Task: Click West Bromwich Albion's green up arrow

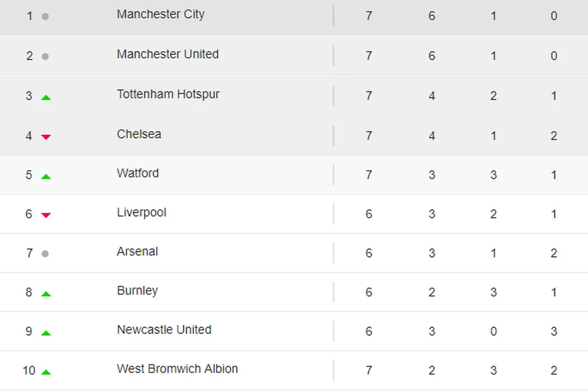Action: tap(46, 372)
